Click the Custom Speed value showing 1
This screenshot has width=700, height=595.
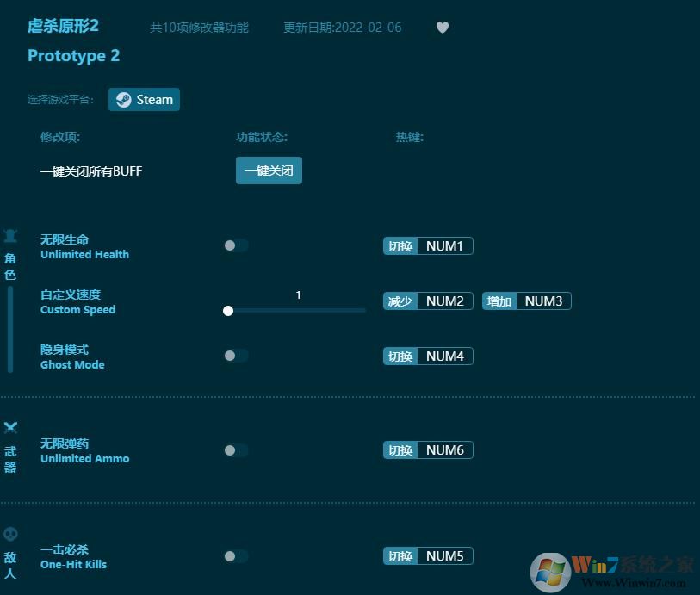coord(297,295)
